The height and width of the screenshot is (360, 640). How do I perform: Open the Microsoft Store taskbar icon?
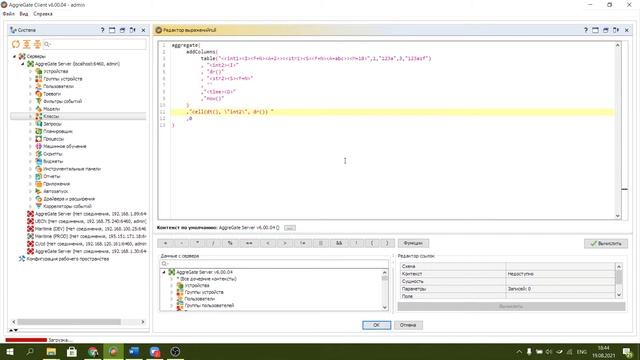72,351
